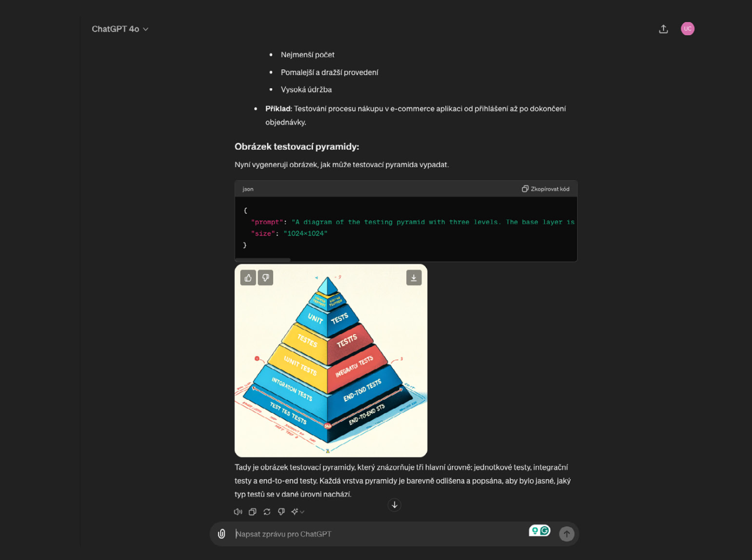Click Zkopírovat kód button
This screenshot has width=752, height=560.
(546, 189)
